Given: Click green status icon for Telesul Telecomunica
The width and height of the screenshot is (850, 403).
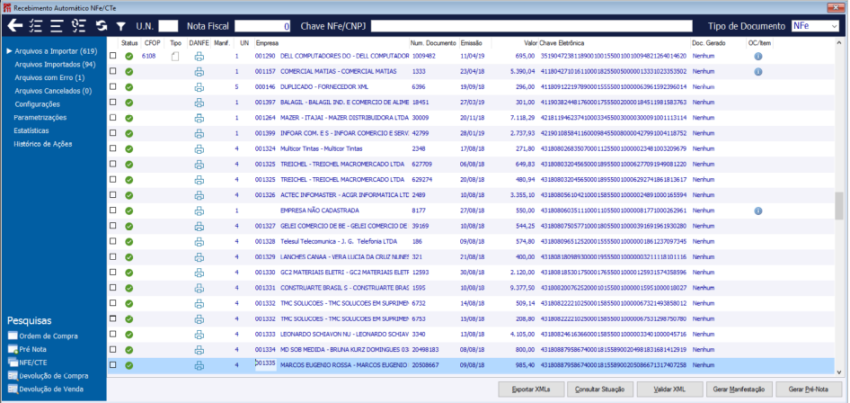Looking at the screenshot, I should (x=129, y=241).
